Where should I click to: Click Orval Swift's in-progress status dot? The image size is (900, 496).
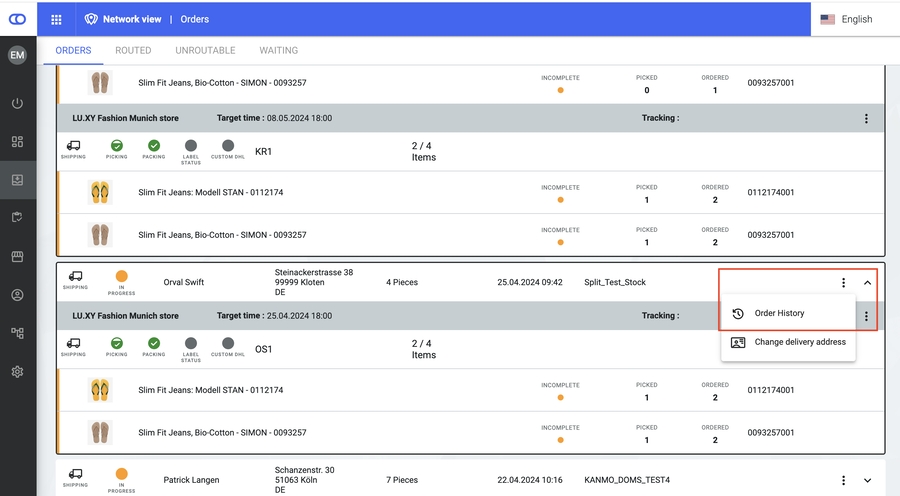121,277
